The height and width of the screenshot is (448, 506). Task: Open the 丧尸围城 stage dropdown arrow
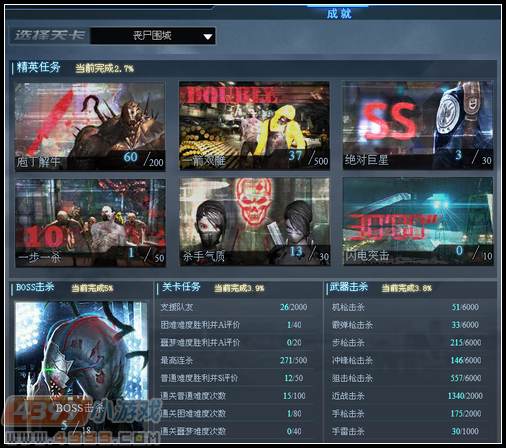(x=208, y=36)
